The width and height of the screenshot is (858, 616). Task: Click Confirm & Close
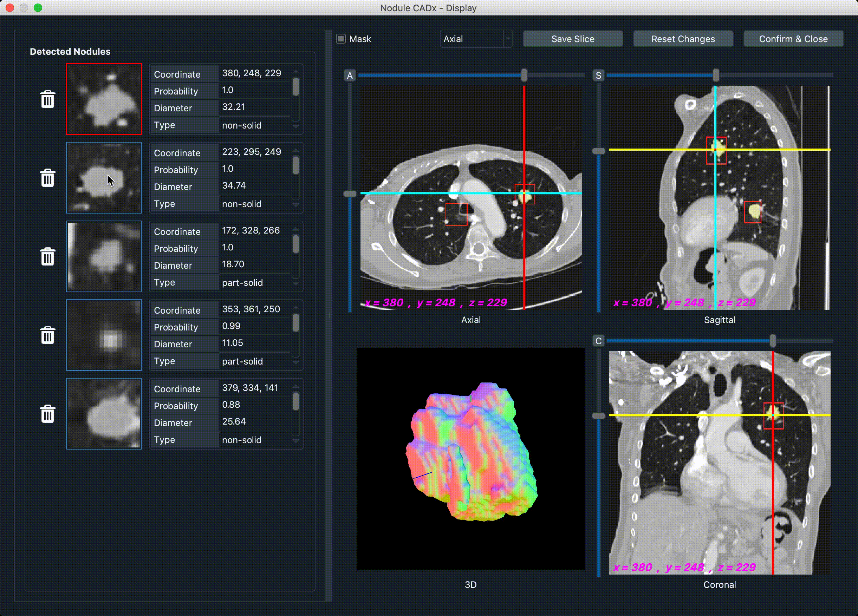(793, 39)
